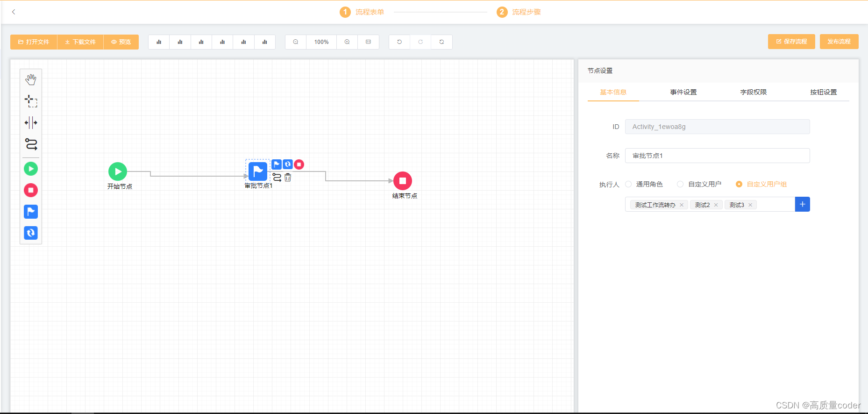Select the 开始节点 start node on canvas
The width and height of the screenshot is (868, 414).
118,171
